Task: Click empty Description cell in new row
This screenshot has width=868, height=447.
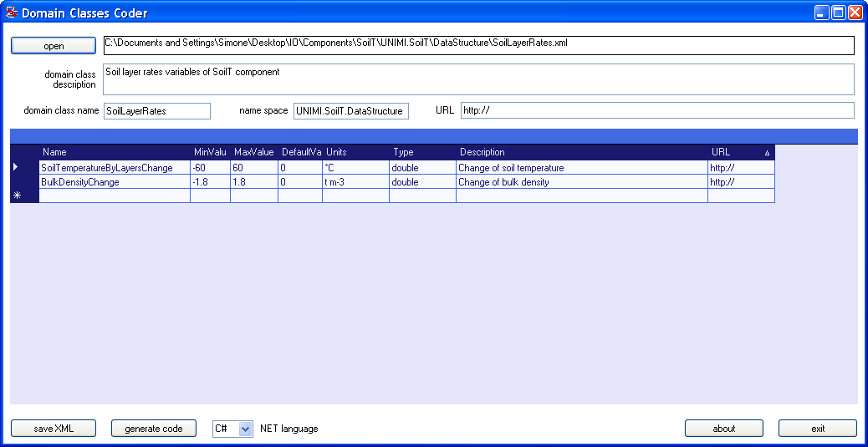Action: (582, 196)
